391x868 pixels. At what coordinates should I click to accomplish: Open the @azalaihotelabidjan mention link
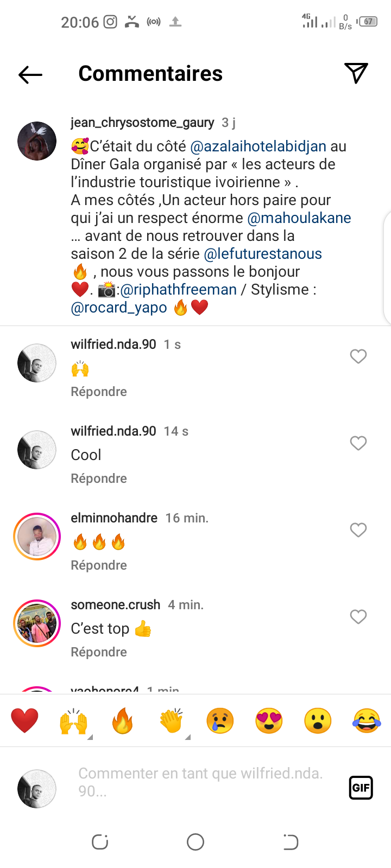[258, 146]
